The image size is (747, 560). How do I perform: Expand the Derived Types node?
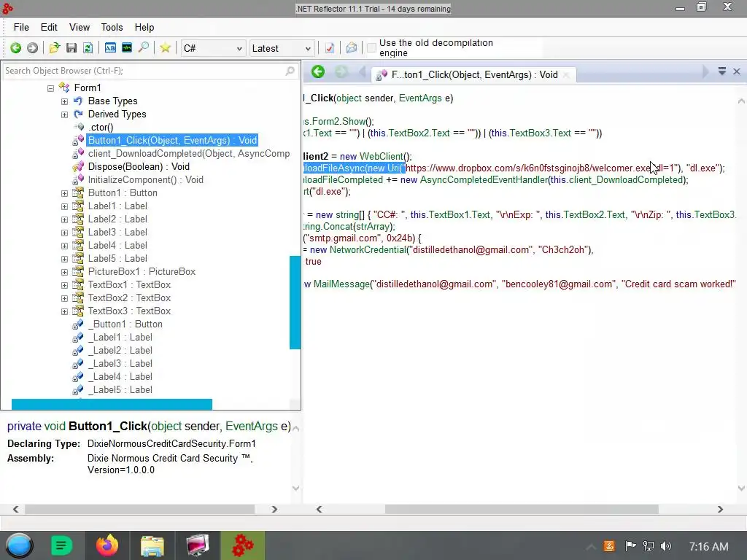pos(64,114)
